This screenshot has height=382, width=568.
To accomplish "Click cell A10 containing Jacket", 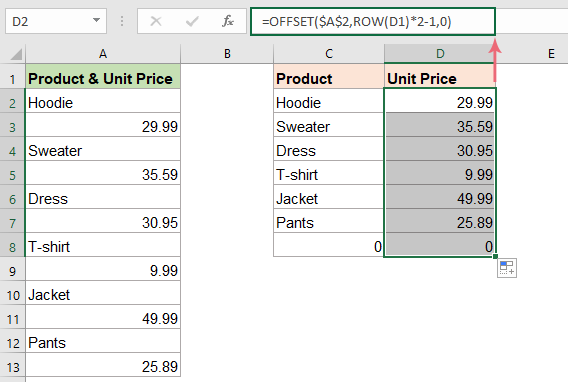I will tap(103, 293).
